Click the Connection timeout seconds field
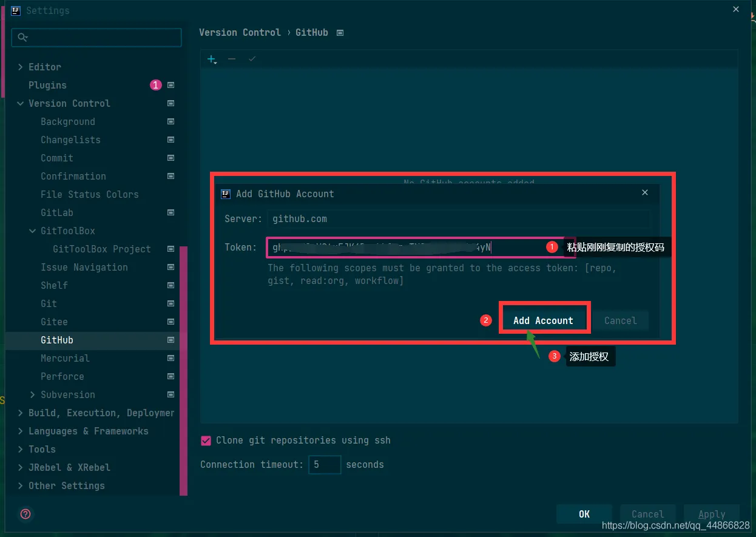This screenshot has height=537, width=756. tap(325, 465)
